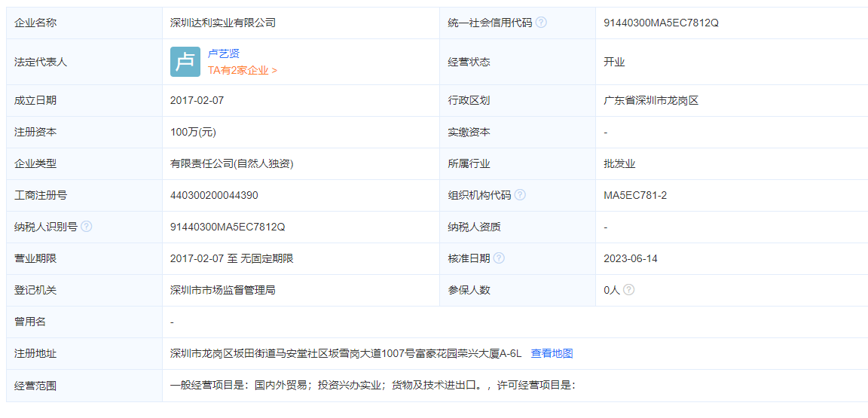The image size is (868, 418).
Task: Click the 经营范围 business scope text
Action: coord(373,385)
